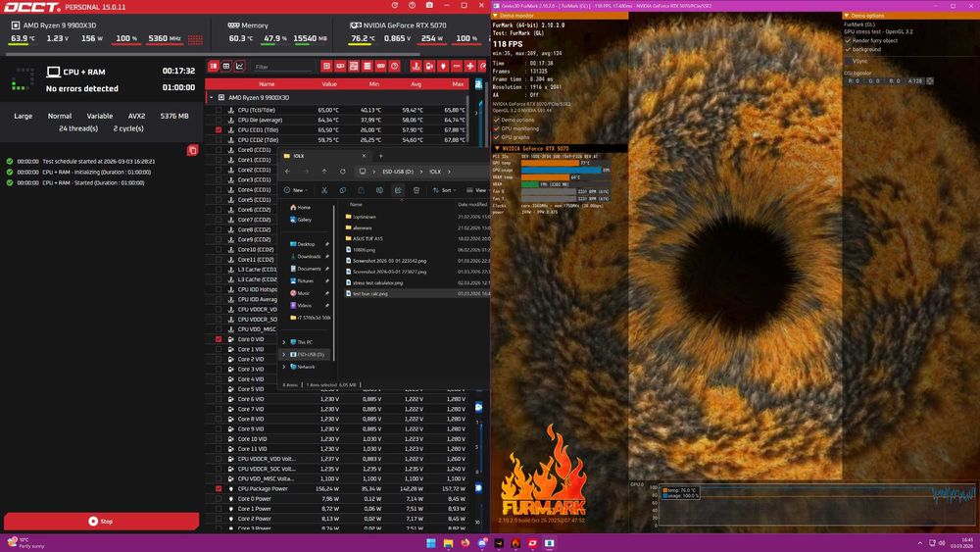Open Home in File Explorer sidebar

(301, 208)
